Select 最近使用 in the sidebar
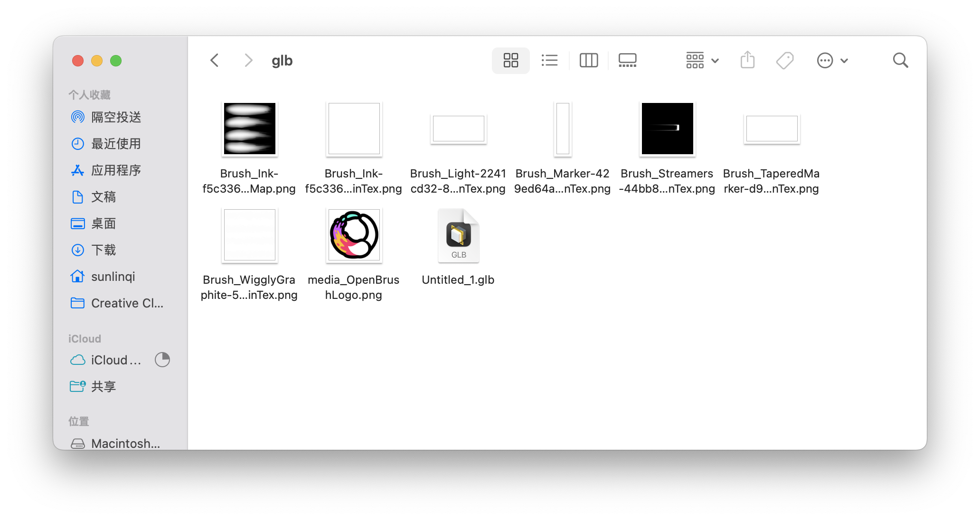This screenshot has width=980, height=520. click(115, 144)
